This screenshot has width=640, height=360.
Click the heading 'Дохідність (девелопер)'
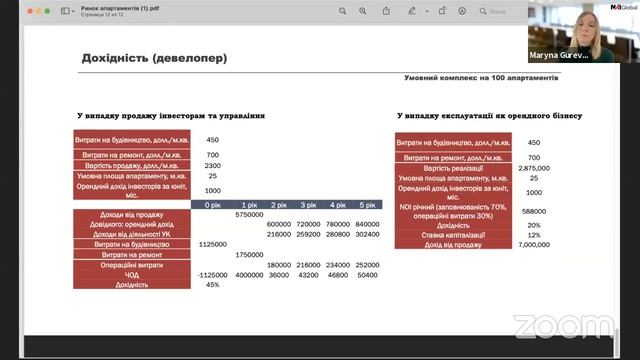(x=154, y=58)
